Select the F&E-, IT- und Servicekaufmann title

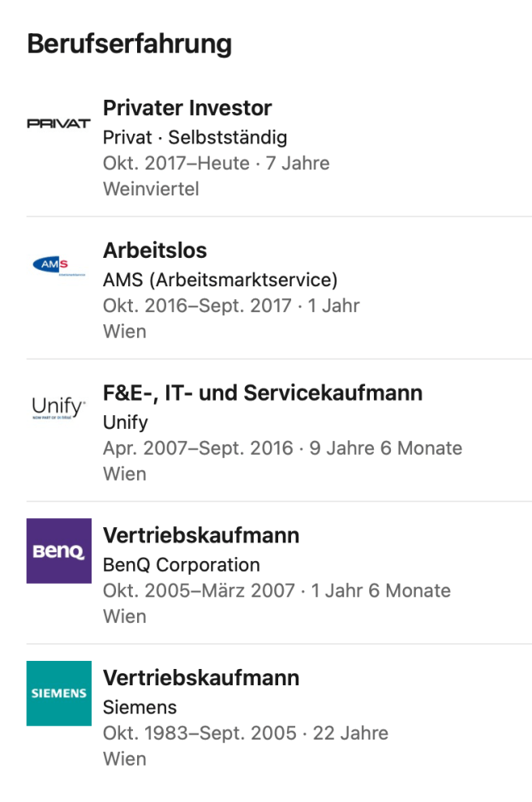pos(263,393)
